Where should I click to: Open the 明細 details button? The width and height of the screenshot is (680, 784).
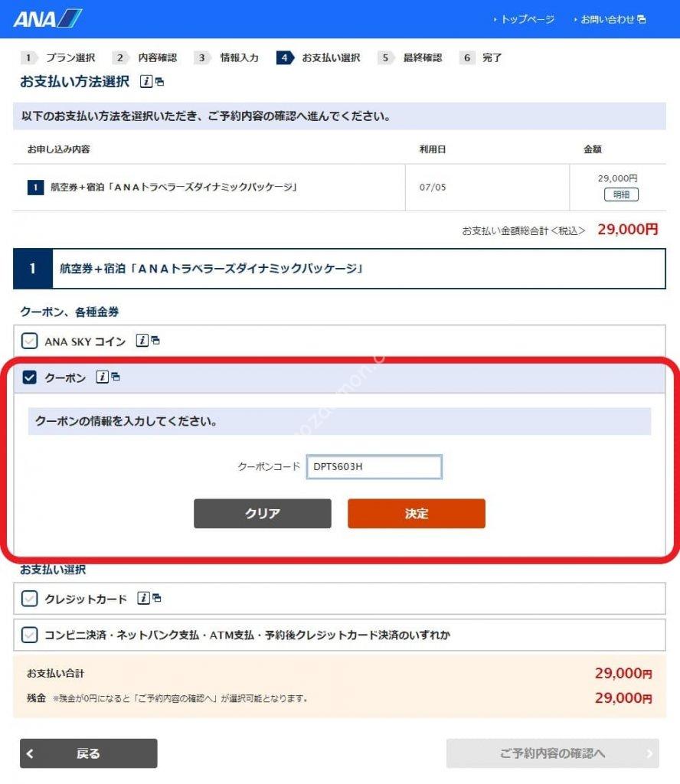pyautogui.click(x=621, y=194)
